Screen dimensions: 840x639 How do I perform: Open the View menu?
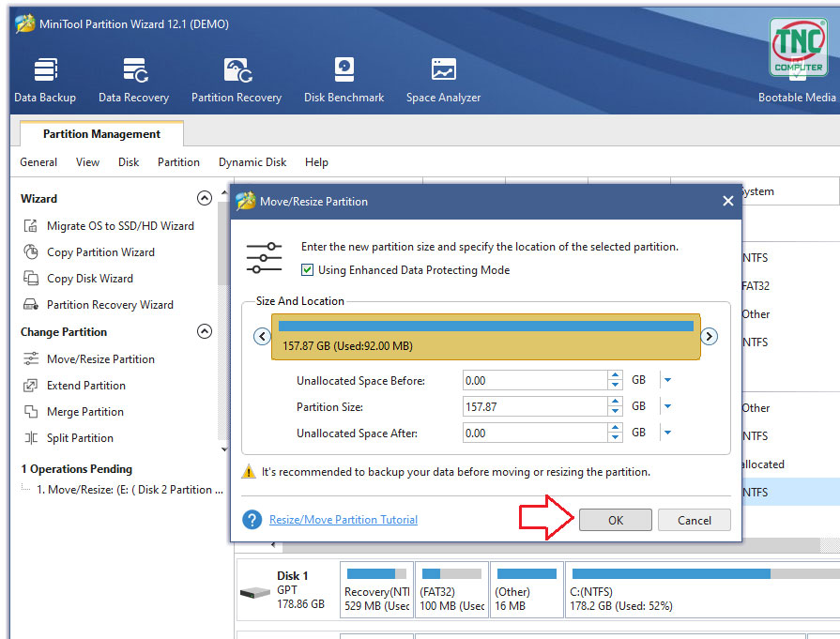pyautogui.click(x=87, y=162)
